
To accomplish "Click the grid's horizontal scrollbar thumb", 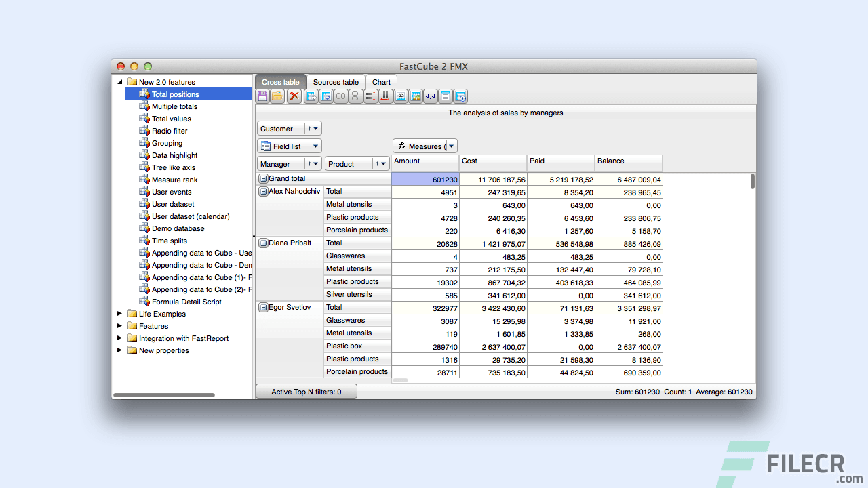I will click(400, 380).
